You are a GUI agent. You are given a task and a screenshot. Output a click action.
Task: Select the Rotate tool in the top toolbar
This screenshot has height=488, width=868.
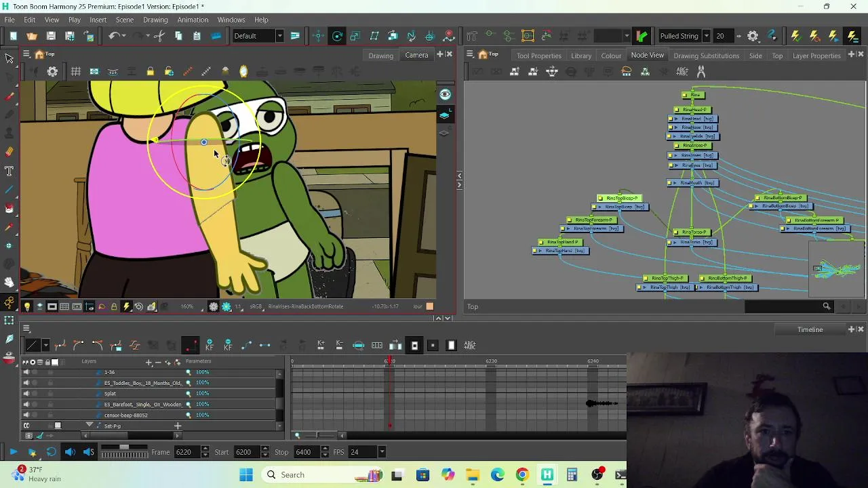(337, 36)
